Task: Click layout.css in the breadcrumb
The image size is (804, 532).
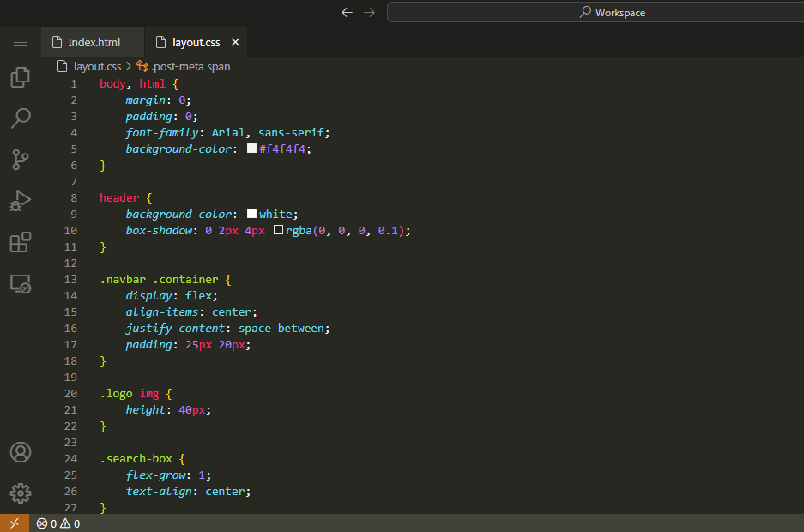Action: (98, 67)
